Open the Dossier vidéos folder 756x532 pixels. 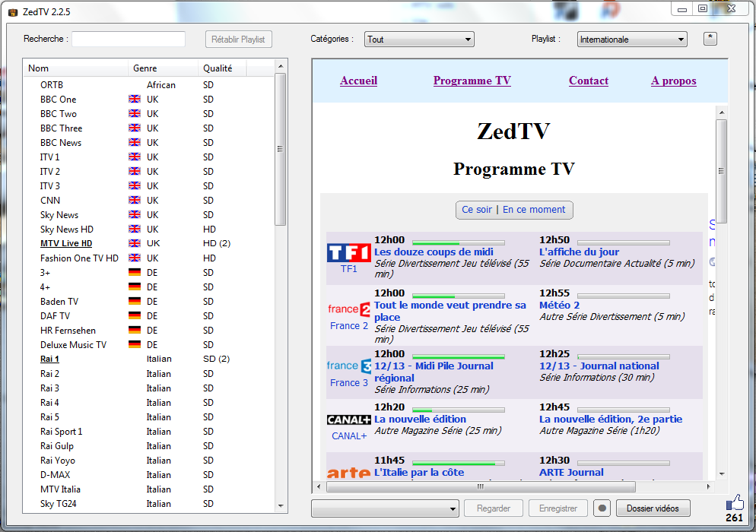tap(653, 508)
